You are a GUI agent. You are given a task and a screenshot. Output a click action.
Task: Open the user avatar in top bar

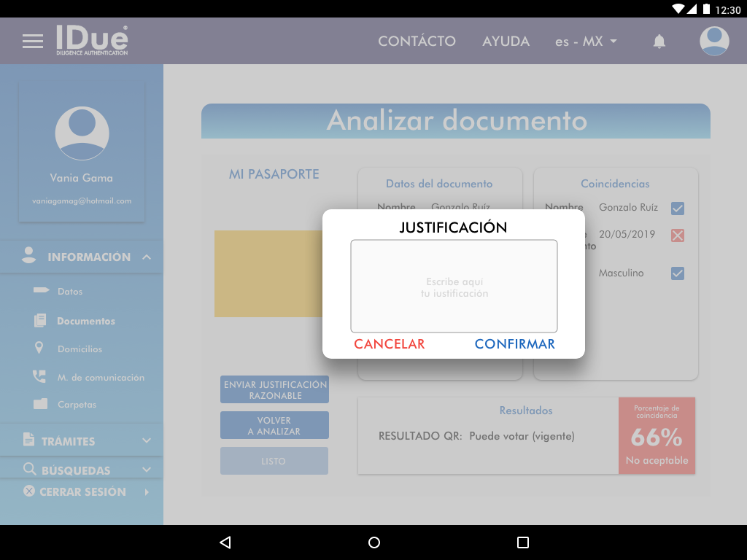714,42
